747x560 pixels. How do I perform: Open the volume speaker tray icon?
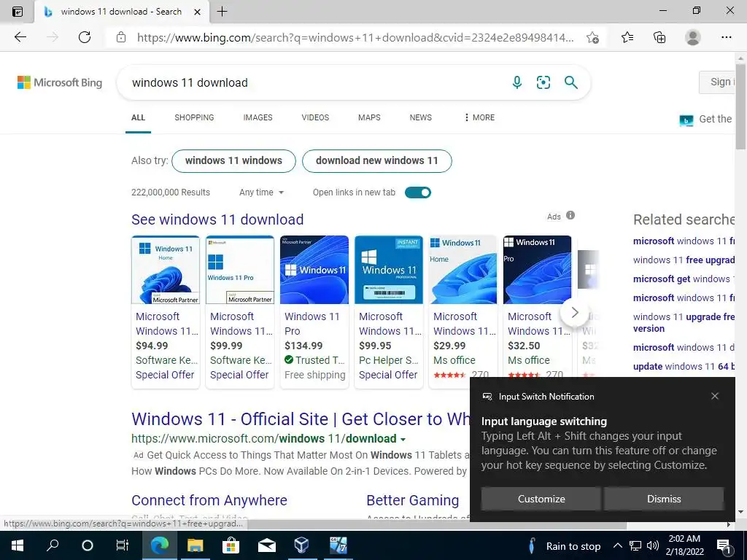point(653,545)
